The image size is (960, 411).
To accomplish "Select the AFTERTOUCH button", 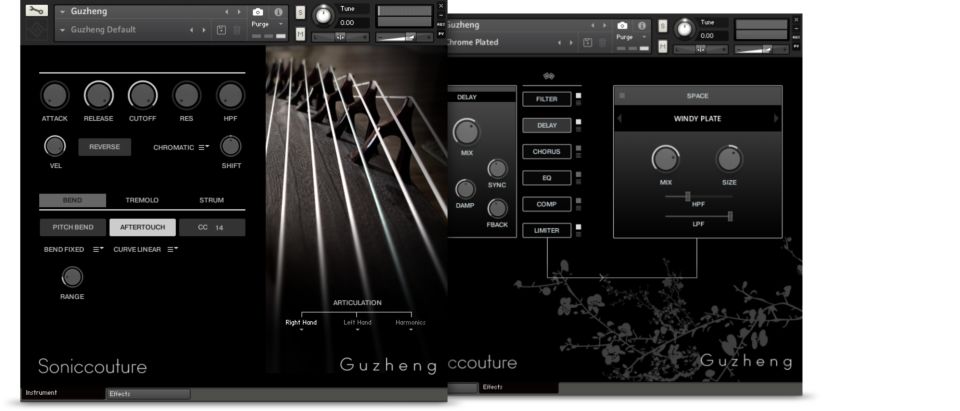I will [142, 227].
